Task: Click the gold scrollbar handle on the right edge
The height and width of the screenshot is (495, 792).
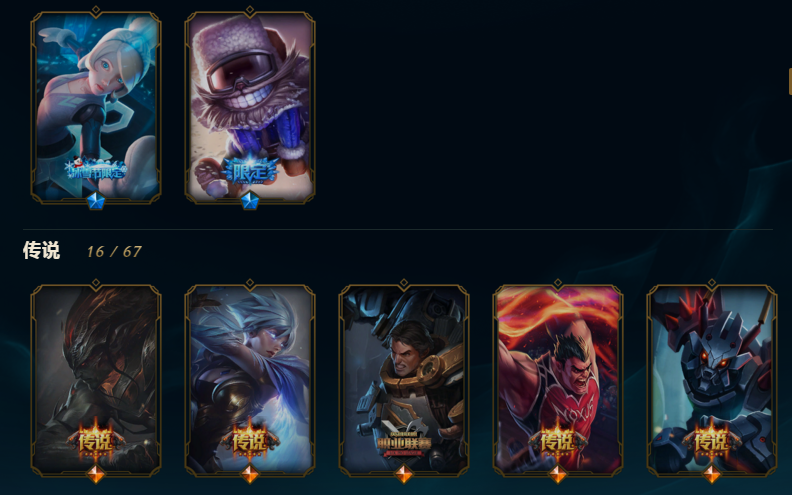Action: pos(789,82)
